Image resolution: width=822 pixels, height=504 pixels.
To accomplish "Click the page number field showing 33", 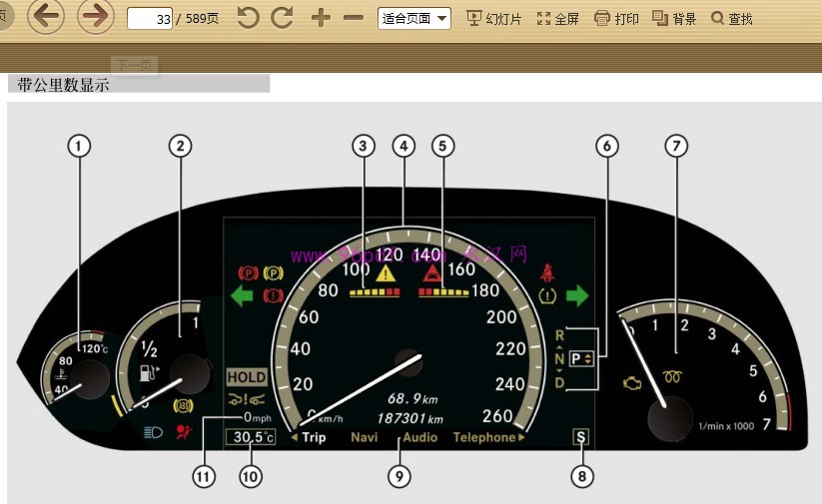I will pyautogui.click(x=150, y=19).
